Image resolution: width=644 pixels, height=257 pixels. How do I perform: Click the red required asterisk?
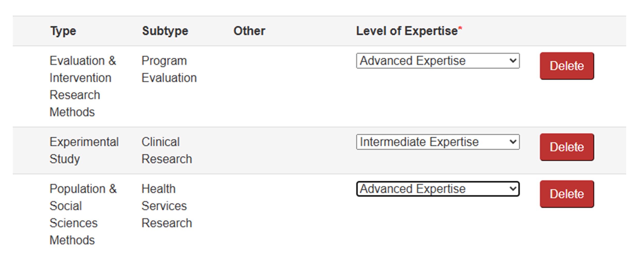pyautogui.click(x=460, y=28)
